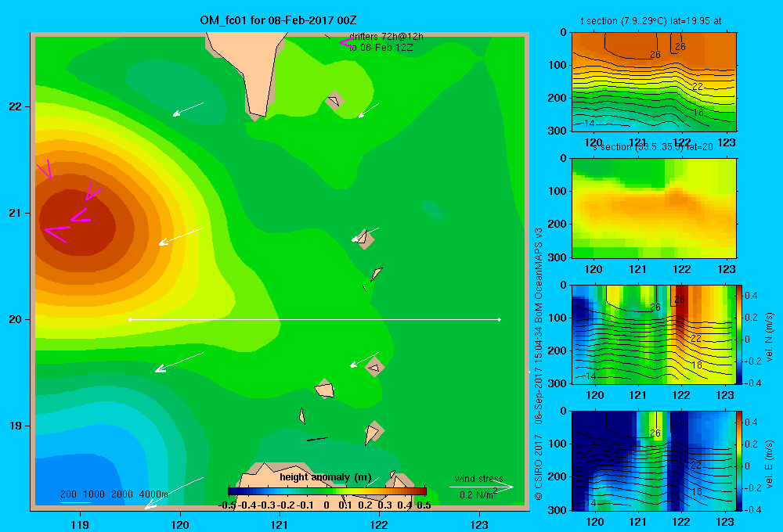
Task: Open the northward velocity section plot
Action: (654, 334)
